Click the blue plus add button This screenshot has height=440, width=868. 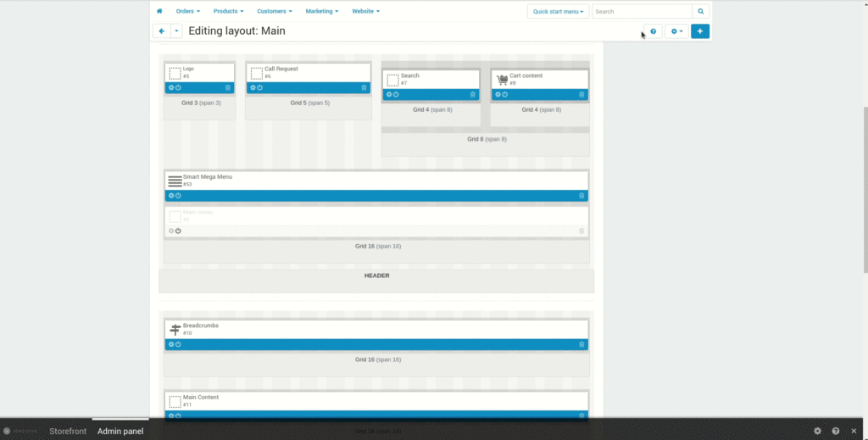point(700,31)
